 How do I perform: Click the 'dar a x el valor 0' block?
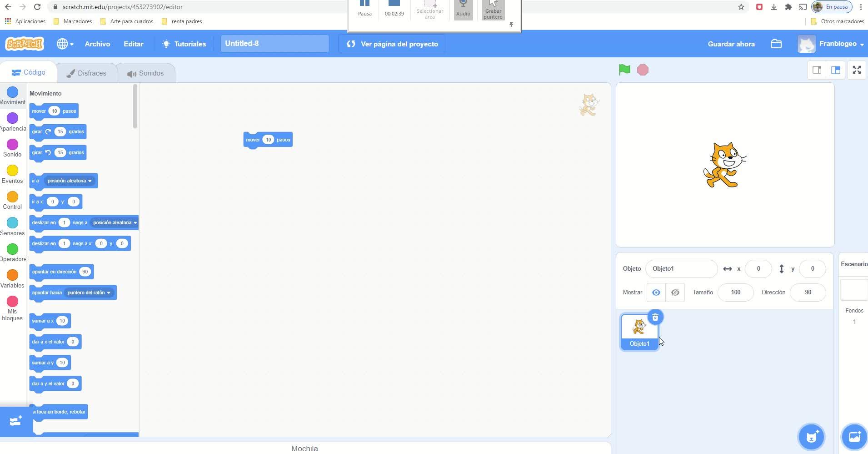pos(55,342)
